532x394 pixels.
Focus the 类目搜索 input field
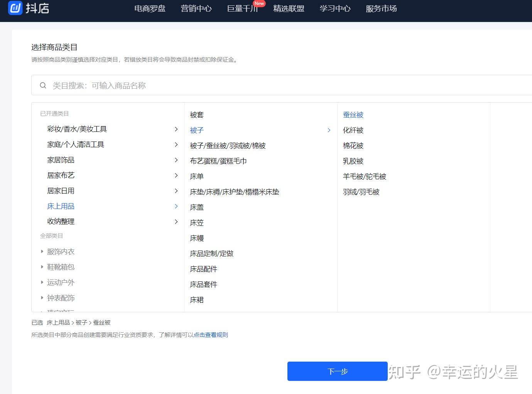coord(282,85)
